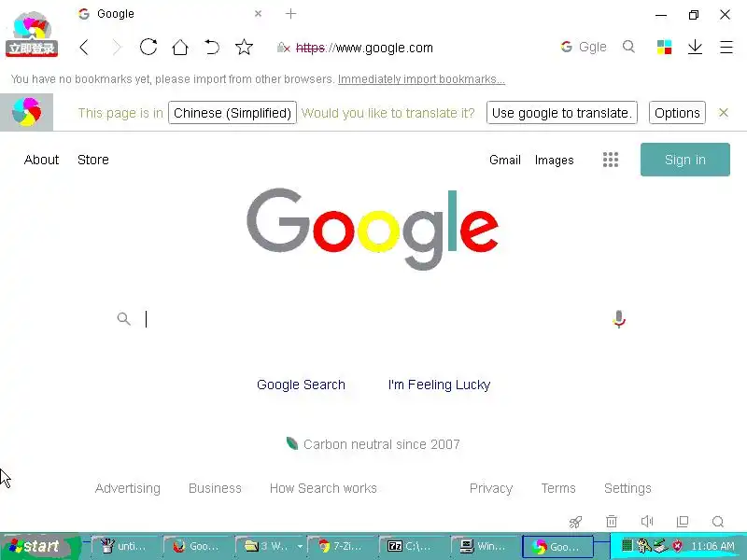Click the insecure lock icon in address bar

tap(284, 48)
